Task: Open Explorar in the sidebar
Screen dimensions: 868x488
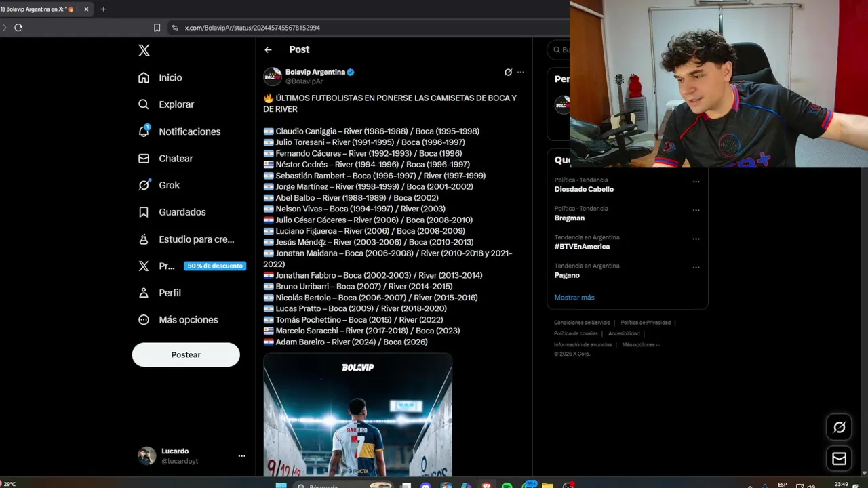Action: pyautogui.click(x=166, y=104)
